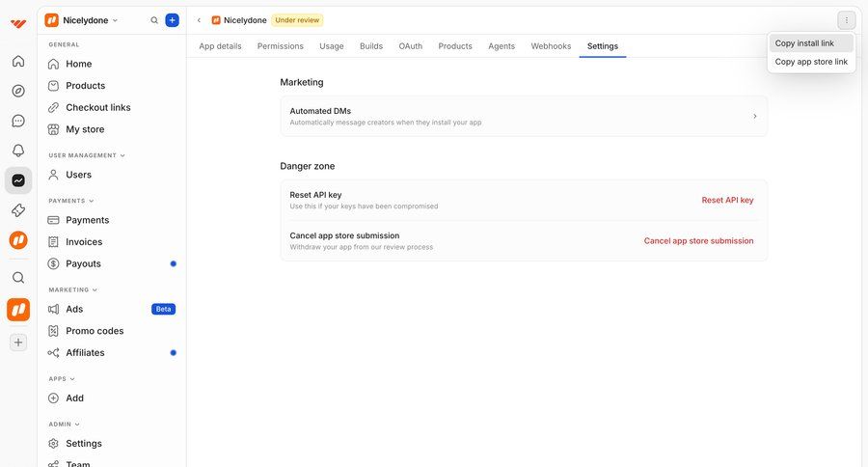Click red Cancel app store submission button
This screenshot has width=868, height=467.
pyautogui.click(x=698, y=241)
